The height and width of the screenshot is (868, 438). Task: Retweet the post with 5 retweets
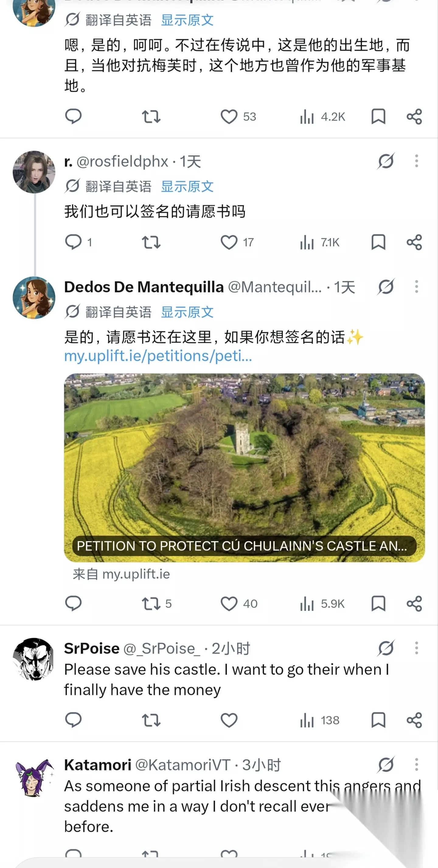coord(151,604)
